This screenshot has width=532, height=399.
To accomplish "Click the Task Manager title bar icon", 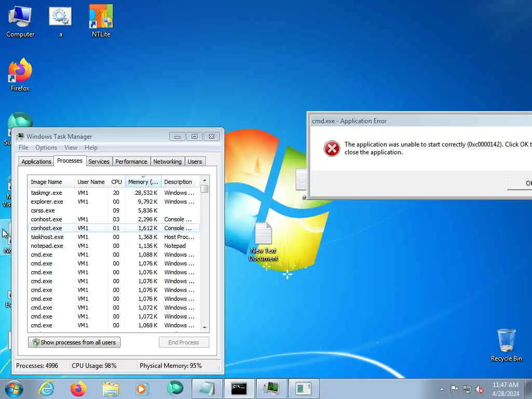I will point(20,137).
